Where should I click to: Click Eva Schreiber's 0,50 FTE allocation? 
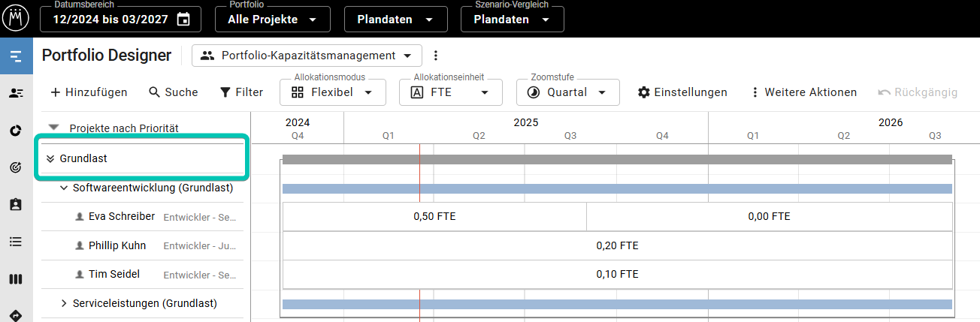pyautogui.click(x=434, y=216)
